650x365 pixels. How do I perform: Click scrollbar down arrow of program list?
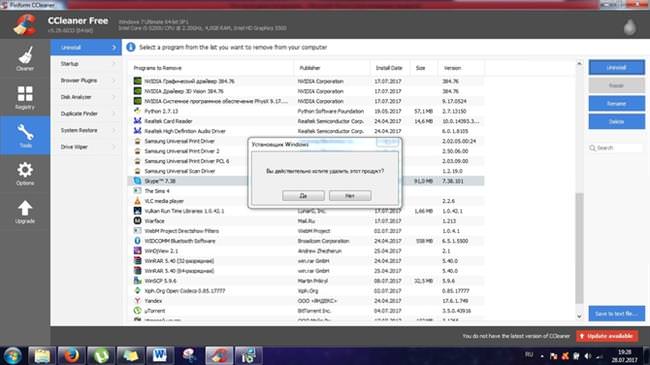point(579,316)
